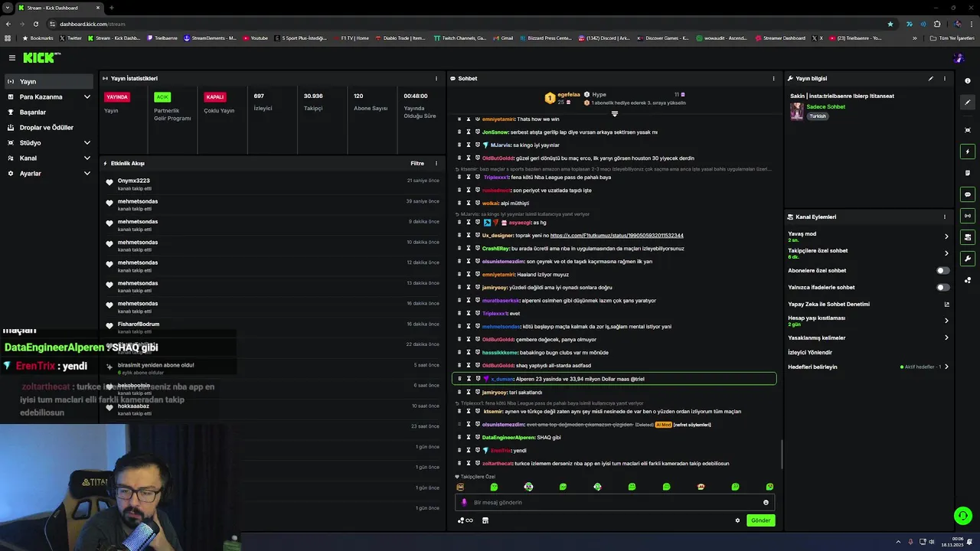Send the message with the Gönder button

click(x=761, y=520)
